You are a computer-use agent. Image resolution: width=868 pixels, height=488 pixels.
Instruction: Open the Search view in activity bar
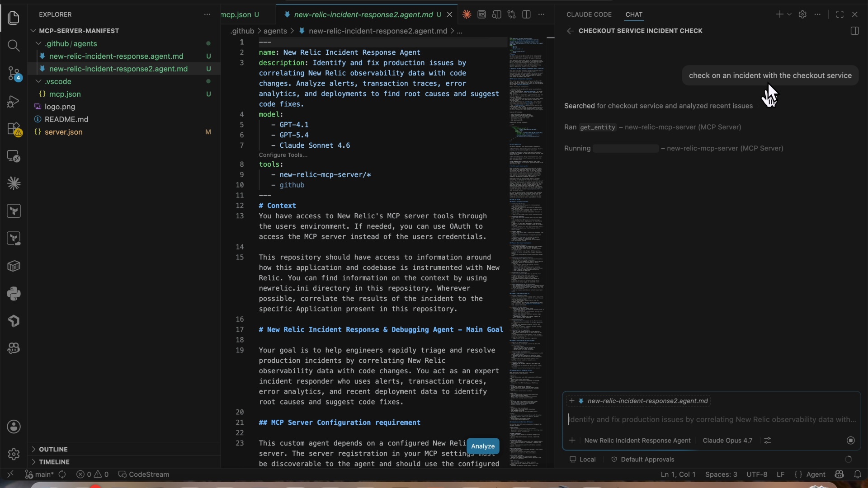pos(14,46)
